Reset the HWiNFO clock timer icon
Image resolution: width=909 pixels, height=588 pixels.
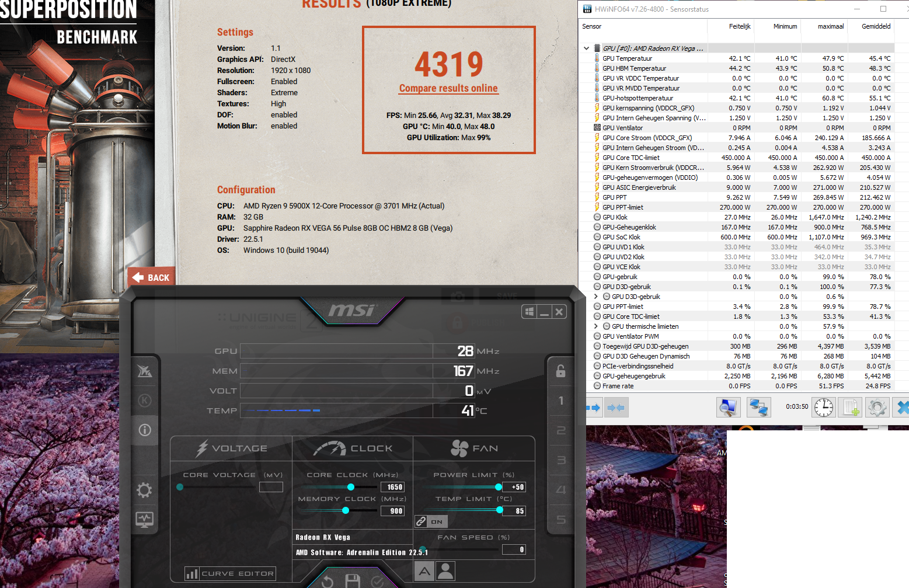(x=824, y=407)
